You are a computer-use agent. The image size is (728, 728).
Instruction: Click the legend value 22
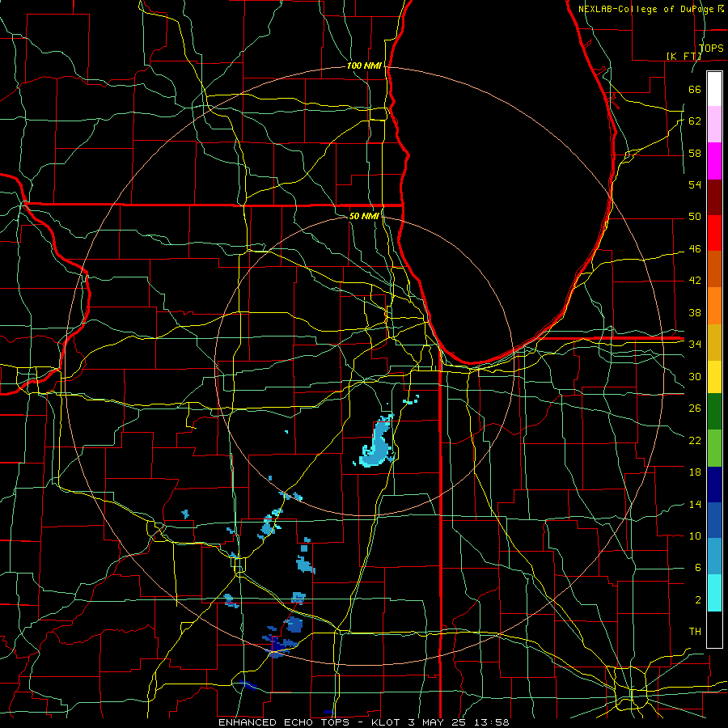click(695, 440)
